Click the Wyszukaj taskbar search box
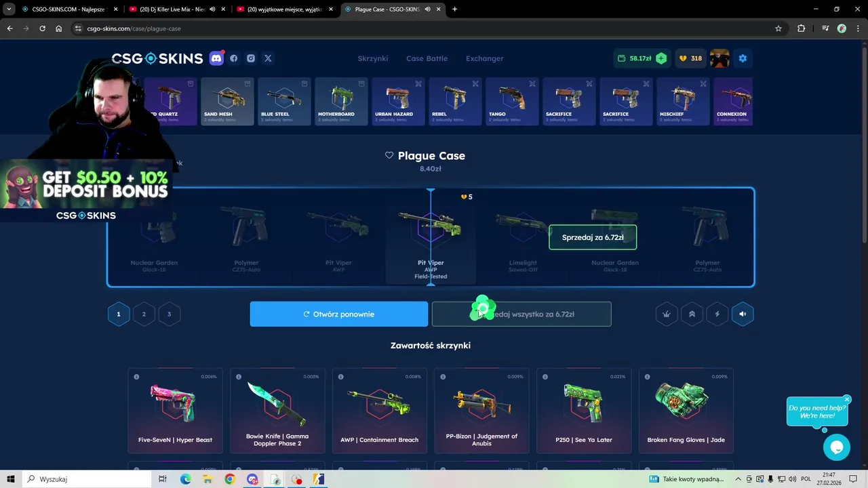The image size is (868, 488). coord(88,479)
